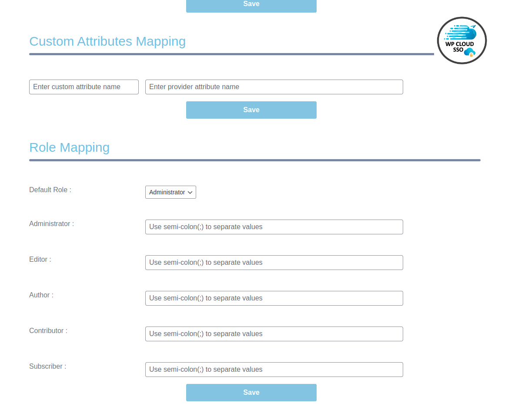Click the Administrator role values field
This screenshot has width=518, height=420.
274,227
